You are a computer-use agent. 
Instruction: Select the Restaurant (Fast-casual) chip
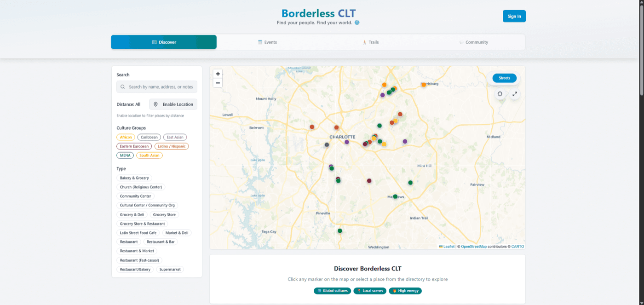pos(139,260)
